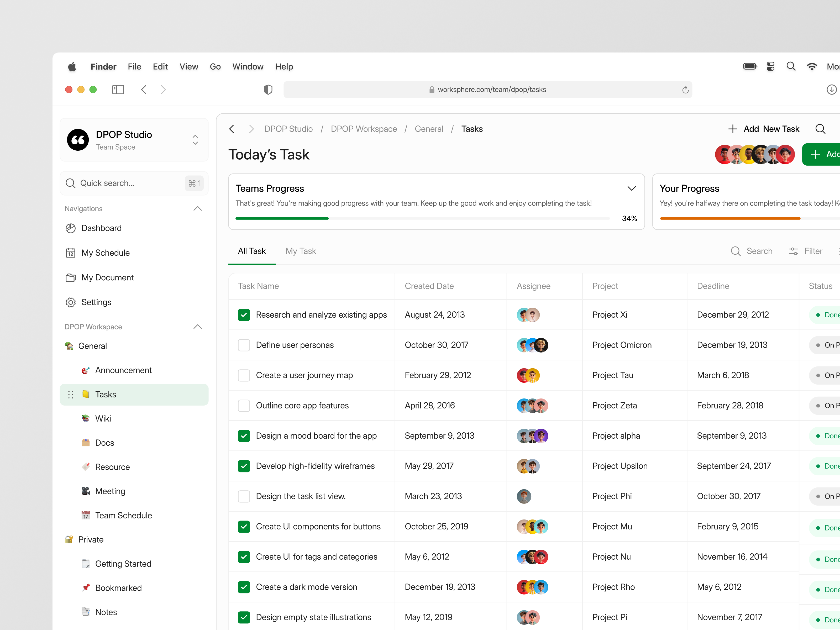
Task: Uncheck the Research and analyze existing apps task
Action: click(x=244, y=315)
